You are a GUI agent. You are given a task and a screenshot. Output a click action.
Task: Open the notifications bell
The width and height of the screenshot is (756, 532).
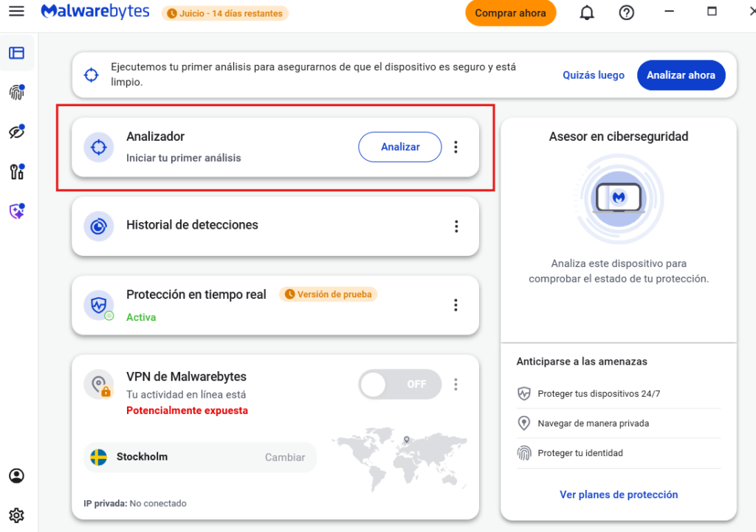(x=587, y=13)
